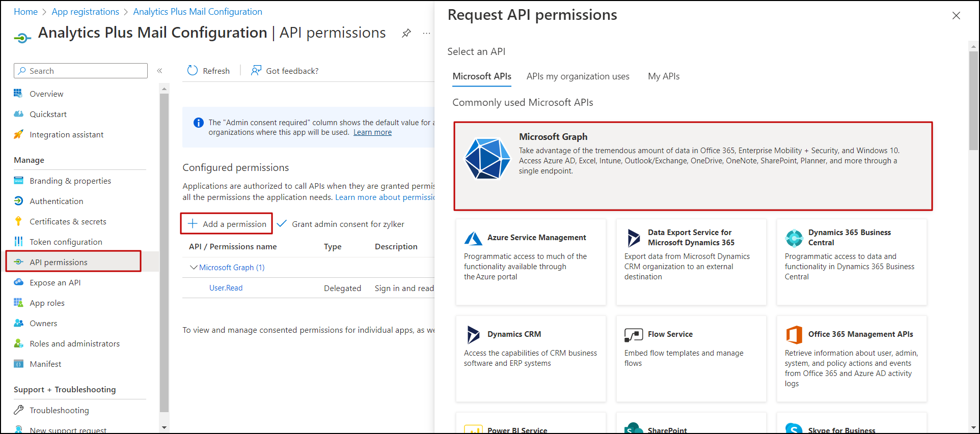This screenshot has height=434, width=980.
Task: Collapse the left navigation menu
Action: [159, 71]
